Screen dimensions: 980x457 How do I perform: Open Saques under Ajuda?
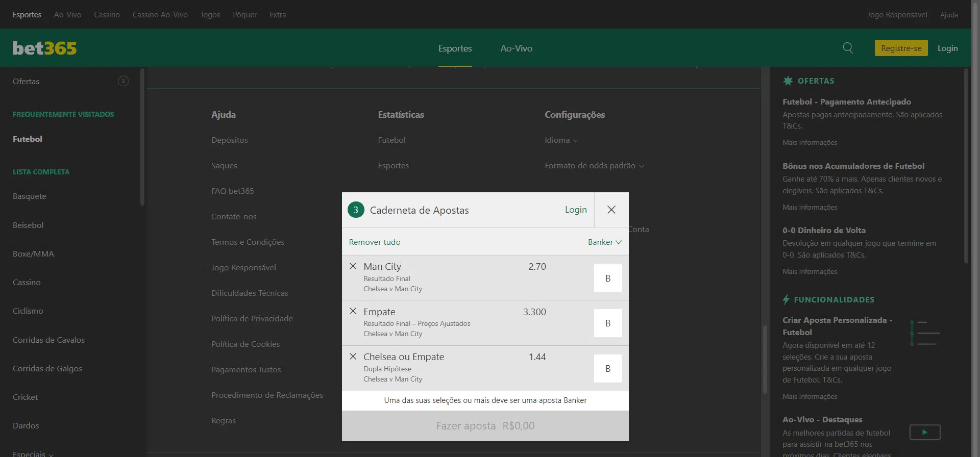tap(224, 165)
